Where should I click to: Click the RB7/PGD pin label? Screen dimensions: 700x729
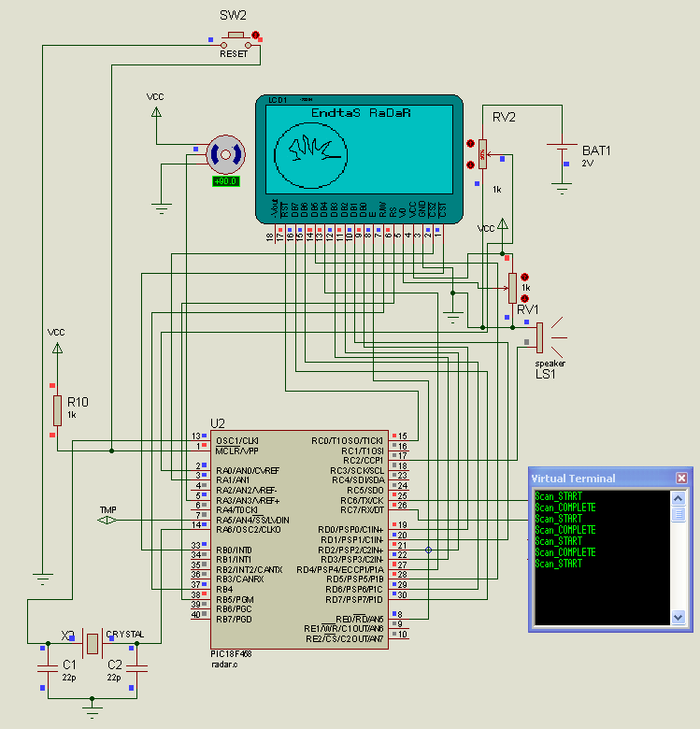[x=234, y=620]
